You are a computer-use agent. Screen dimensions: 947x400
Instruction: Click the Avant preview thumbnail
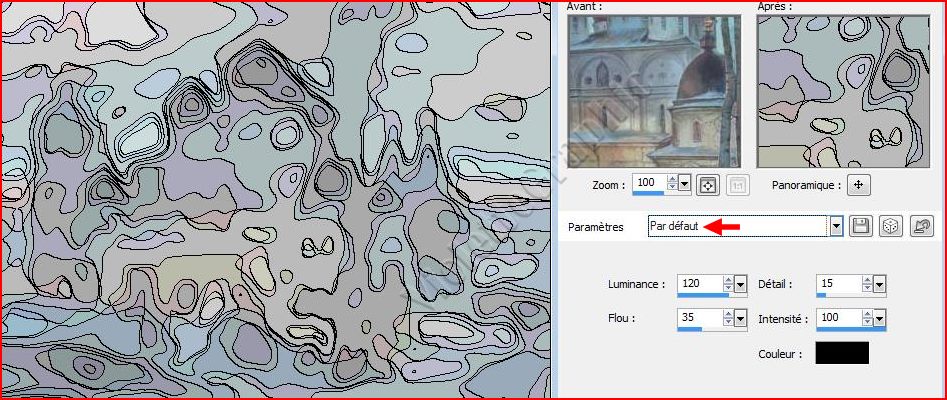(x=654, y=91)
